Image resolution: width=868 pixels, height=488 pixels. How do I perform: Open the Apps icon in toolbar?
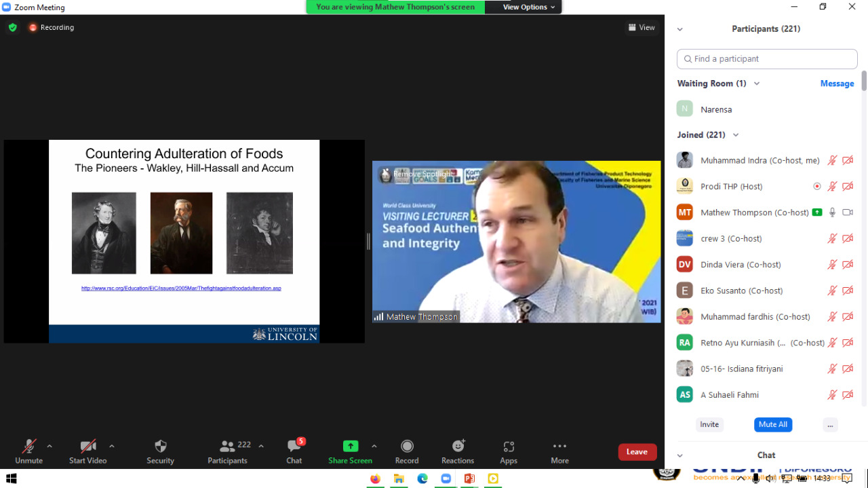point(509,447)
